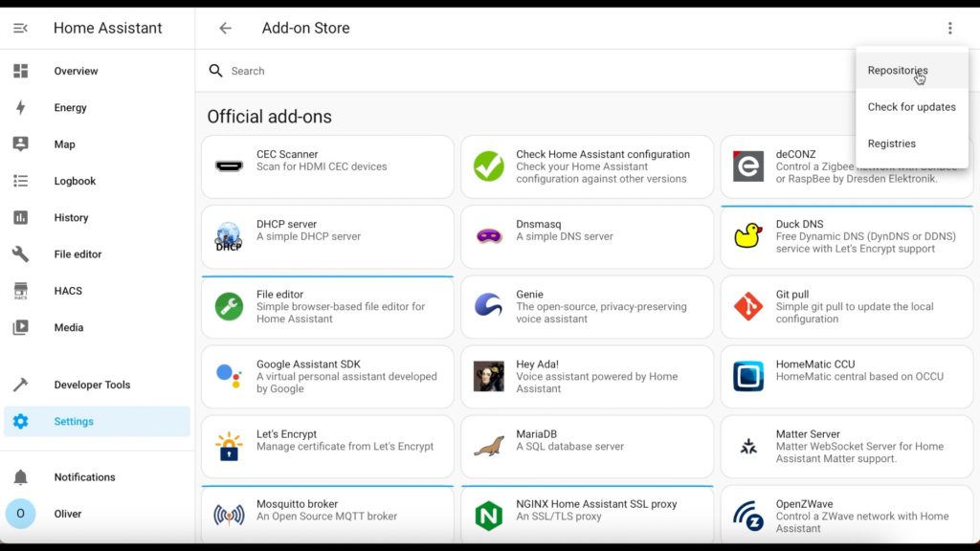Open Energy from the sidebar
980x551 pixels.
(x=97, y=107)
